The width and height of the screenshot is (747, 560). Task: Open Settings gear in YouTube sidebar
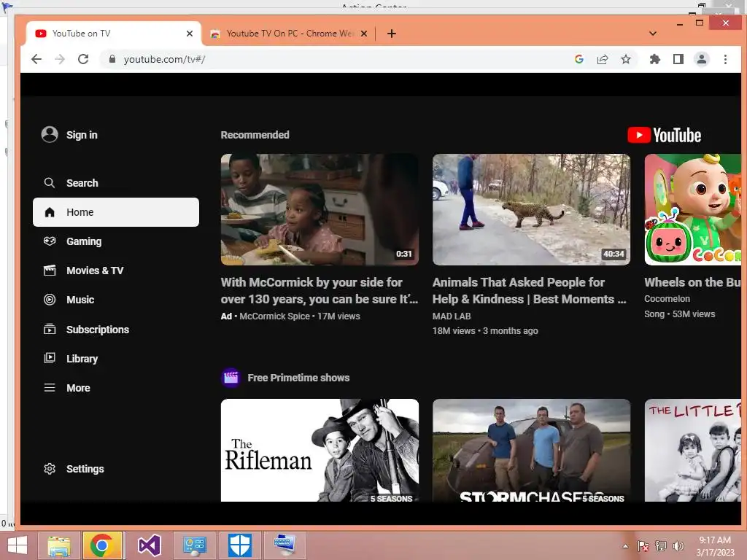click(x=50, y=469)
